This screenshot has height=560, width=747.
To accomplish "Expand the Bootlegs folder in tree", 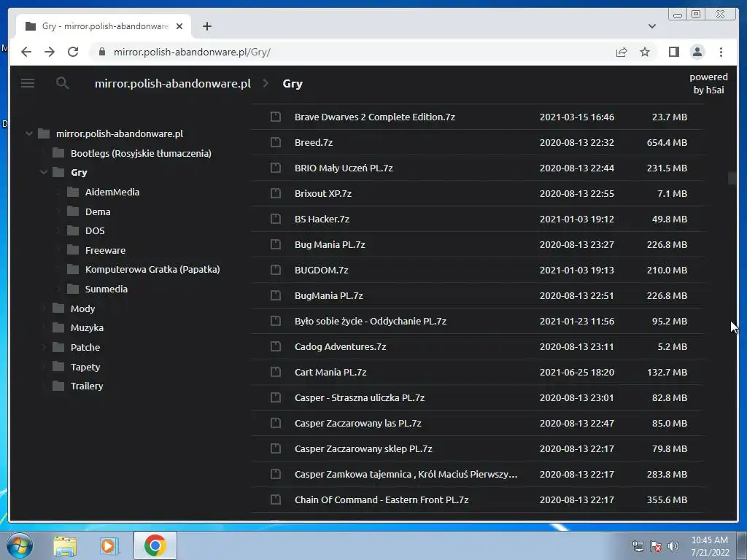I will coord(43,153).
